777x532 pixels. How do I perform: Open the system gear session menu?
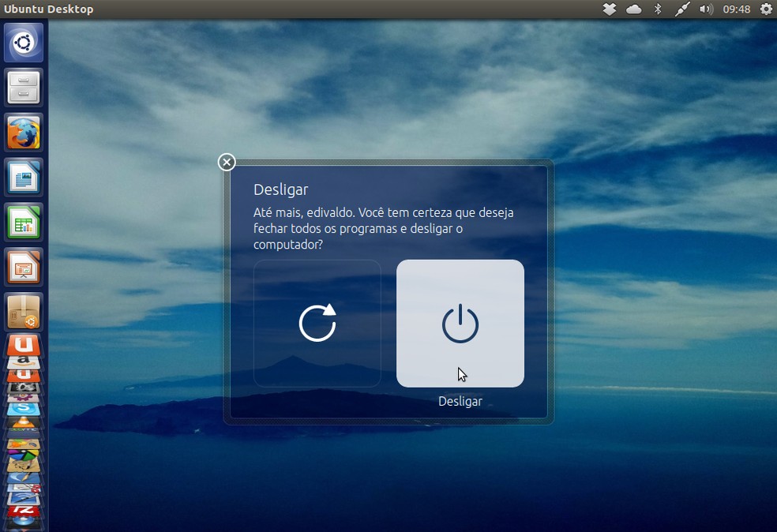(766, 9)
